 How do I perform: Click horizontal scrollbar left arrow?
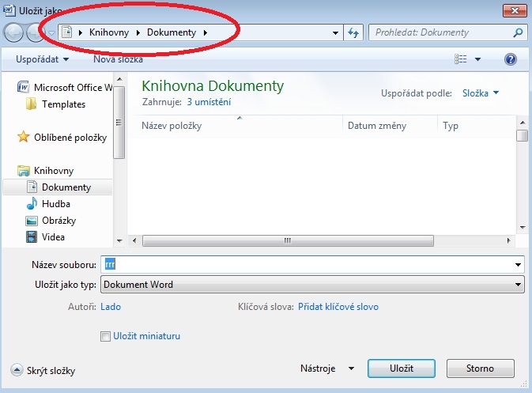coord(134,240)
